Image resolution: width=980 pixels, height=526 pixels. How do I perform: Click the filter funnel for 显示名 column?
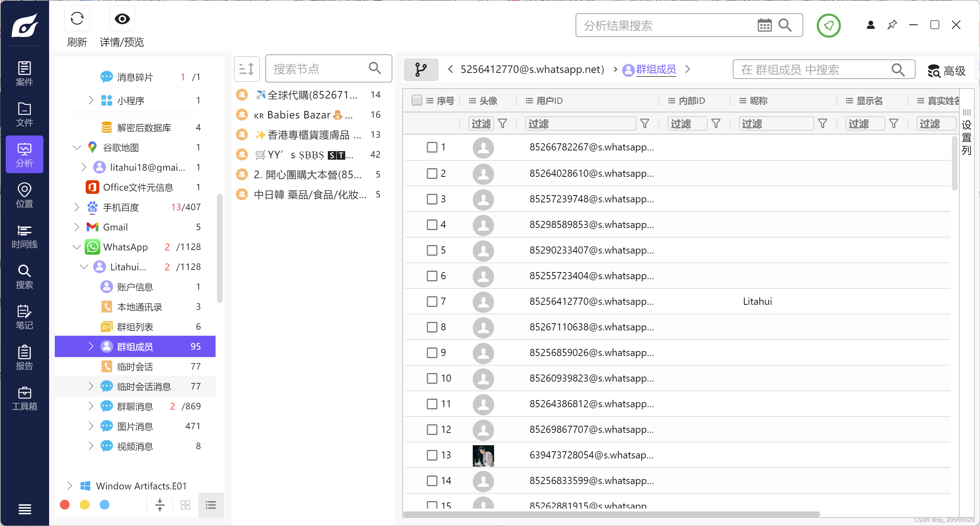893,124
